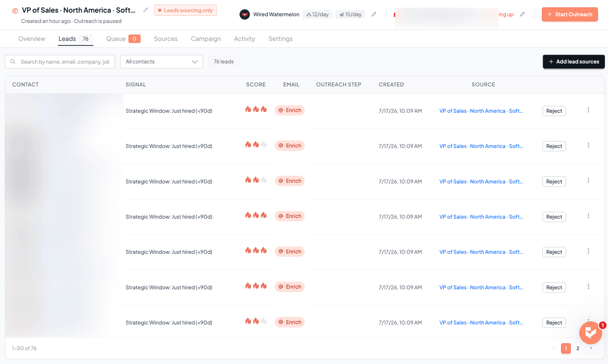The width and height of the screenshot is (608, 364).
Task: Click 'Created an hour ago · Outreach is paused'
Action: (x=71, y=21)
